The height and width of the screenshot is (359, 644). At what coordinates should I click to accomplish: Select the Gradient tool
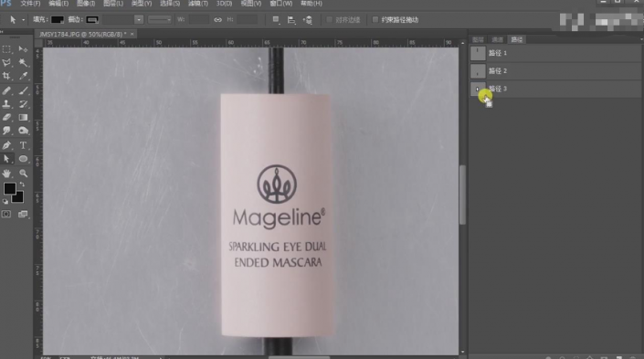tap(23, 117)
